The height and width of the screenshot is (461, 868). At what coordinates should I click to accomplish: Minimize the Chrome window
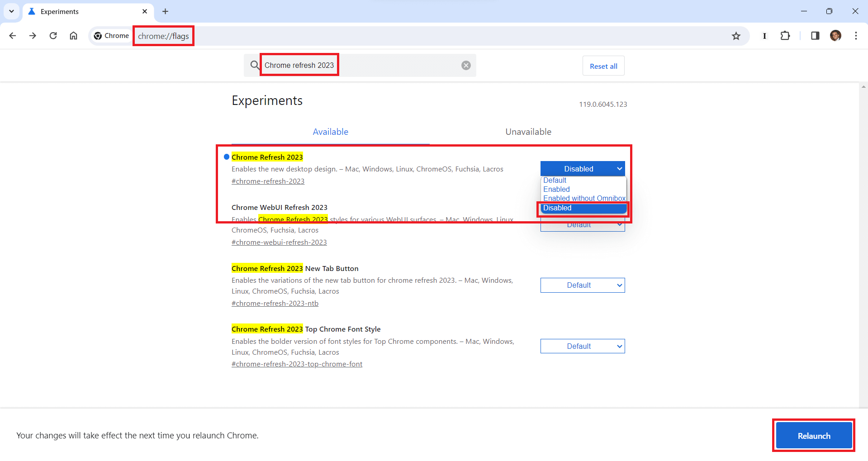coord(804,11)
